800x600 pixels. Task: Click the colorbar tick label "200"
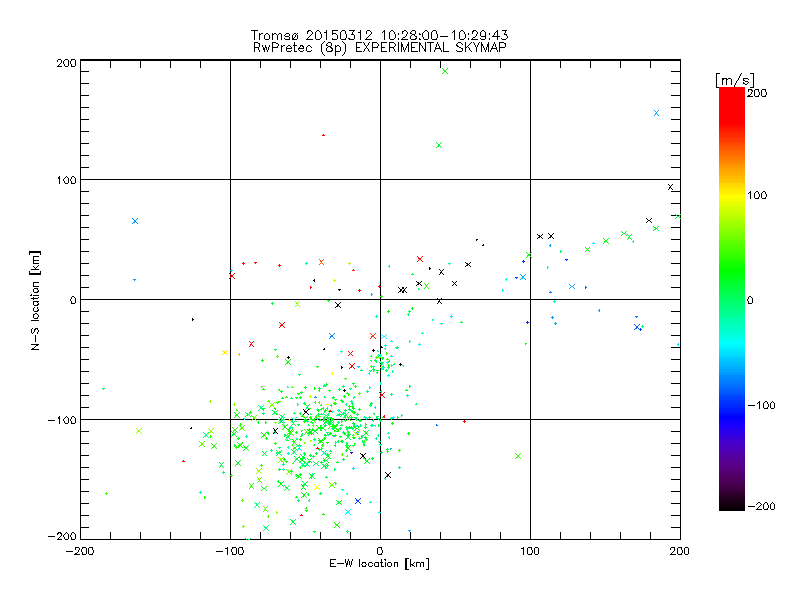coord(757,93)
